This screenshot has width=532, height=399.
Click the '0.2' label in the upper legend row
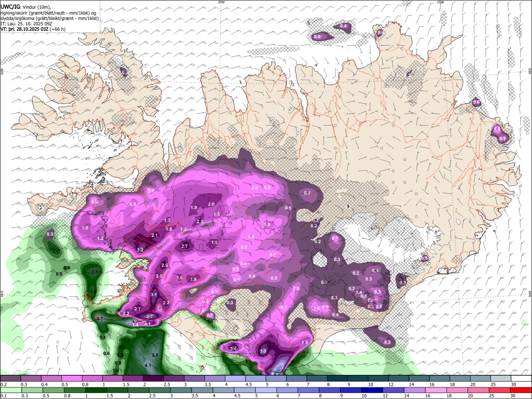click(3, 384)
